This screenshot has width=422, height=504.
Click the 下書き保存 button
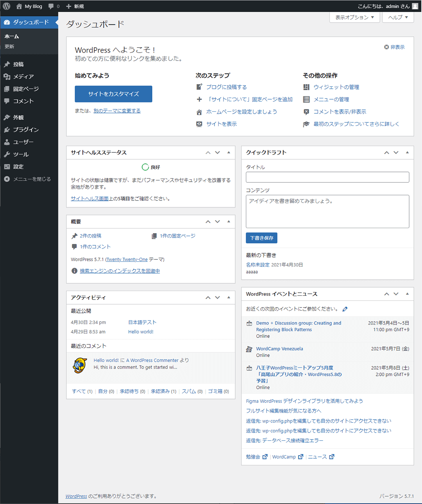click(x=261, y=238)
